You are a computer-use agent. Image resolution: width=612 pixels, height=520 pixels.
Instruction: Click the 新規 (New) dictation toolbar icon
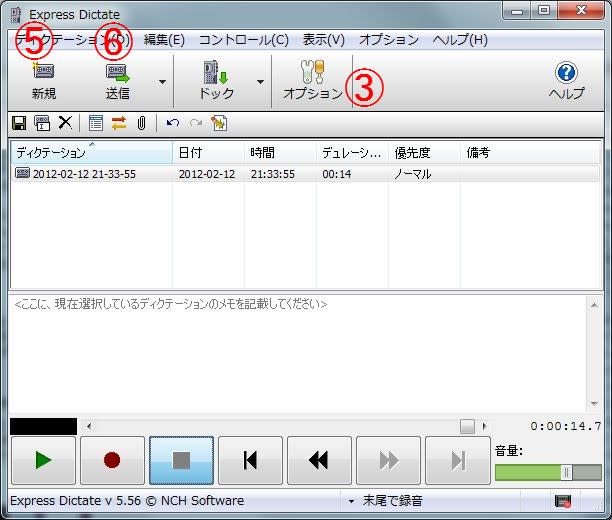pyautogui.click(x=43, y=74)
